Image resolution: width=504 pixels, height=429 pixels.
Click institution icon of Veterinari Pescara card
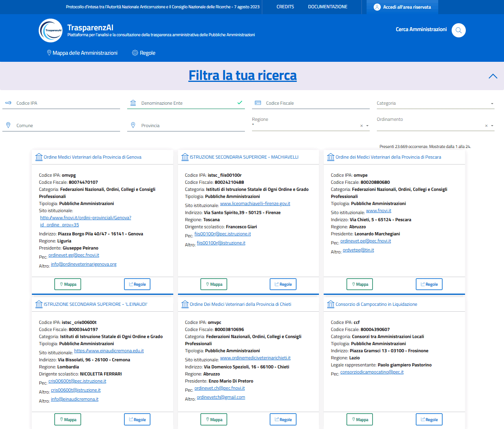331,157
